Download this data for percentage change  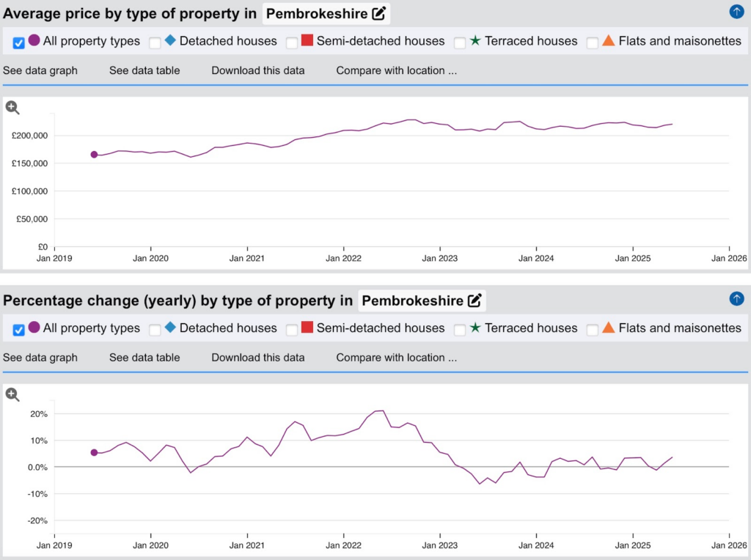click(x=257, y=358)
